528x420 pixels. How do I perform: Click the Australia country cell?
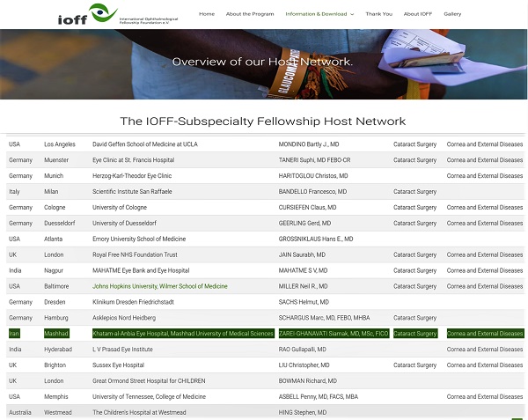point(20,413)
